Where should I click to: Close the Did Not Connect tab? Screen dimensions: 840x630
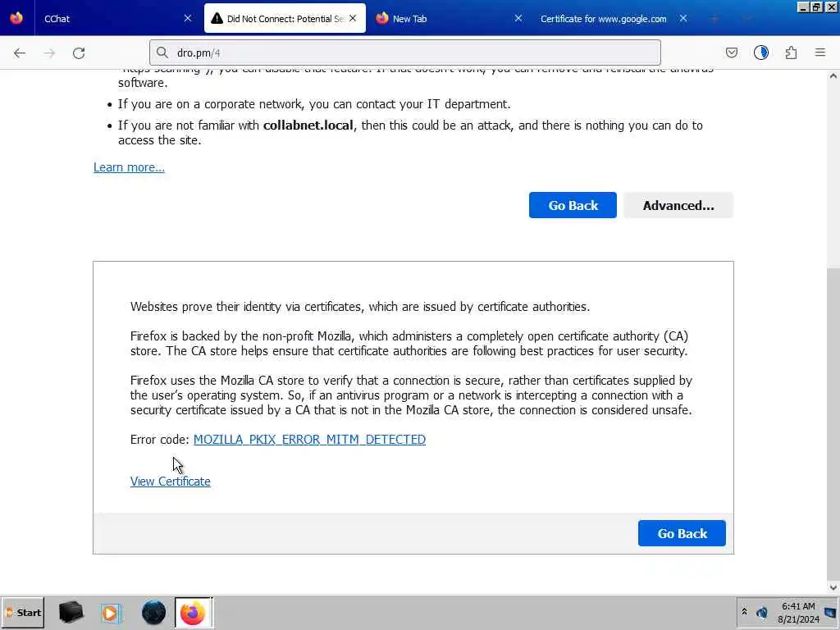tap(353, 18)
